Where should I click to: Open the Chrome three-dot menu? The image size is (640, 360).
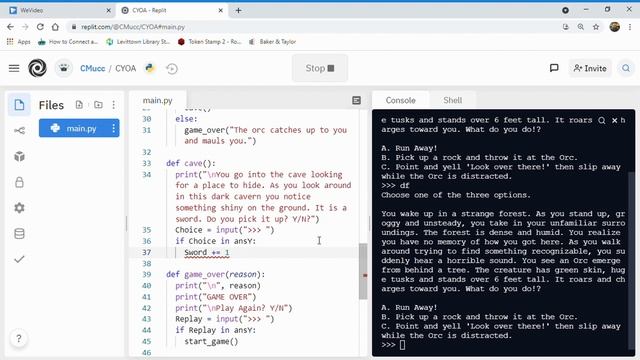click(630, 27)
